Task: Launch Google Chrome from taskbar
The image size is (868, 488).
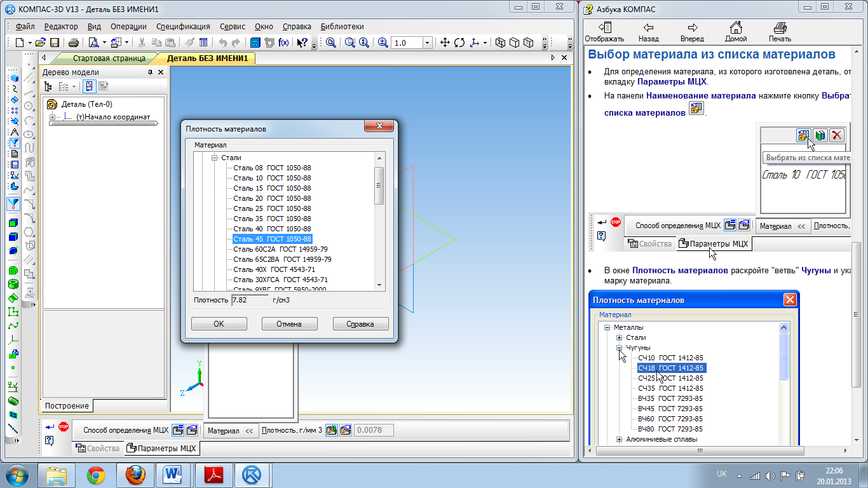Action: pos(96,475)
